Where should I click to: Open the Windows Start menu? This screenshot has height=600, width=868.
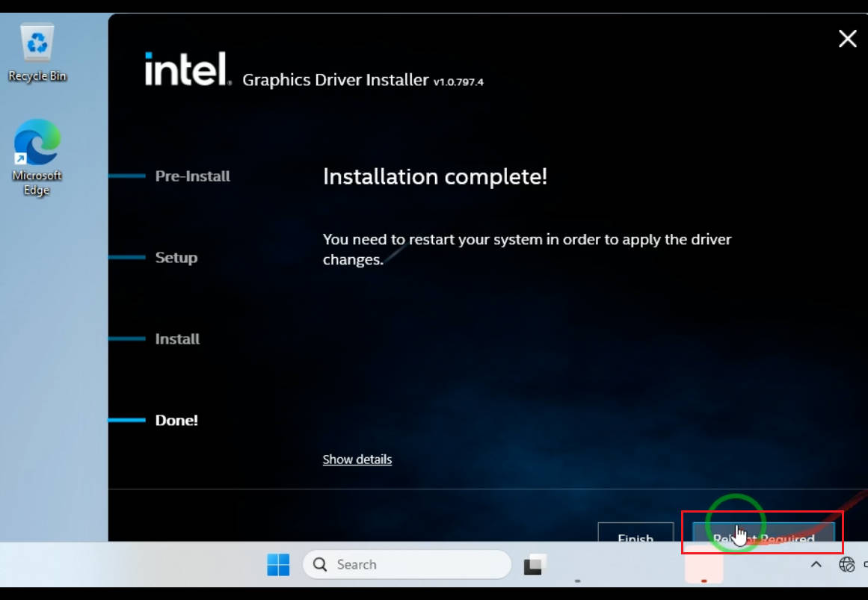(278, 565)
